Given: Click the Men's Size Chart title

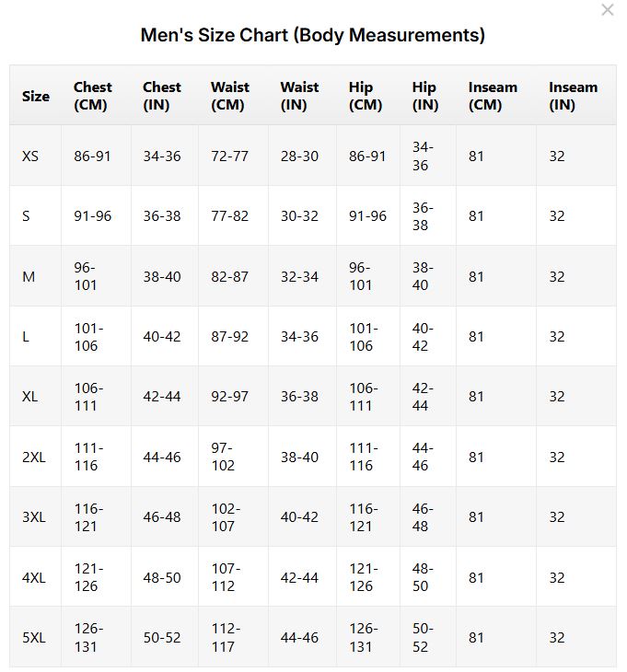Looking at the screenshot, I should [313, 35].
